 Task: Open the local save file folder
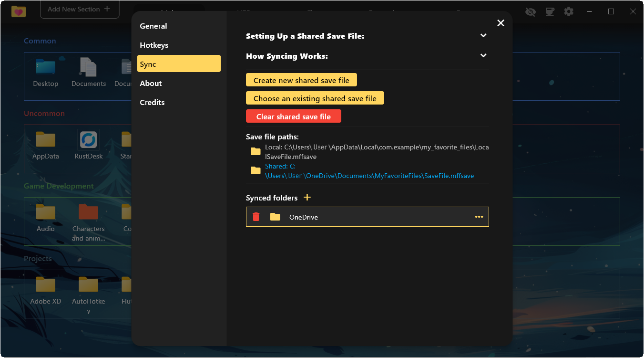pyautogui.click(x=256, y=152)
